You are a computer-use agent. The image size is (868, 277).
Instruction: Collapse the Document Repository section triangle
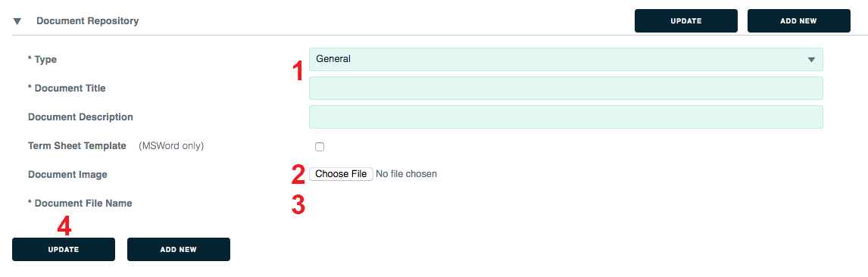click(x=17, y=21)
